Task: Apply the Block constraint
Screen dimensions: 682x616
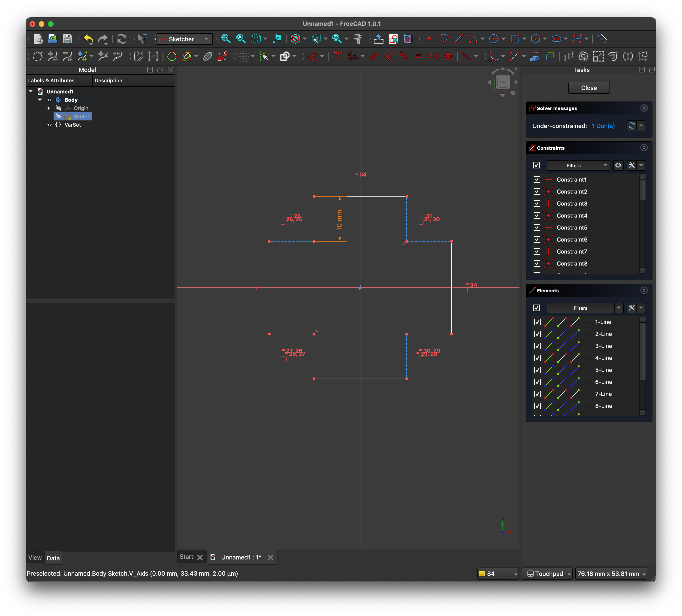Action: point(448,56)
